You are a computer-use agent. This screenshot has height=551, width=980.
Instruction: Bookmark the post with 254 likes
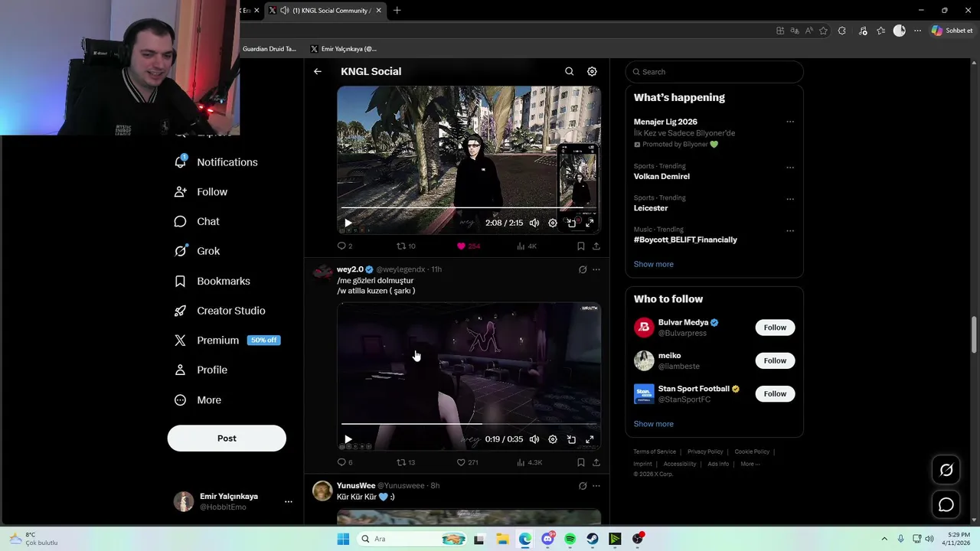point(581,246)
